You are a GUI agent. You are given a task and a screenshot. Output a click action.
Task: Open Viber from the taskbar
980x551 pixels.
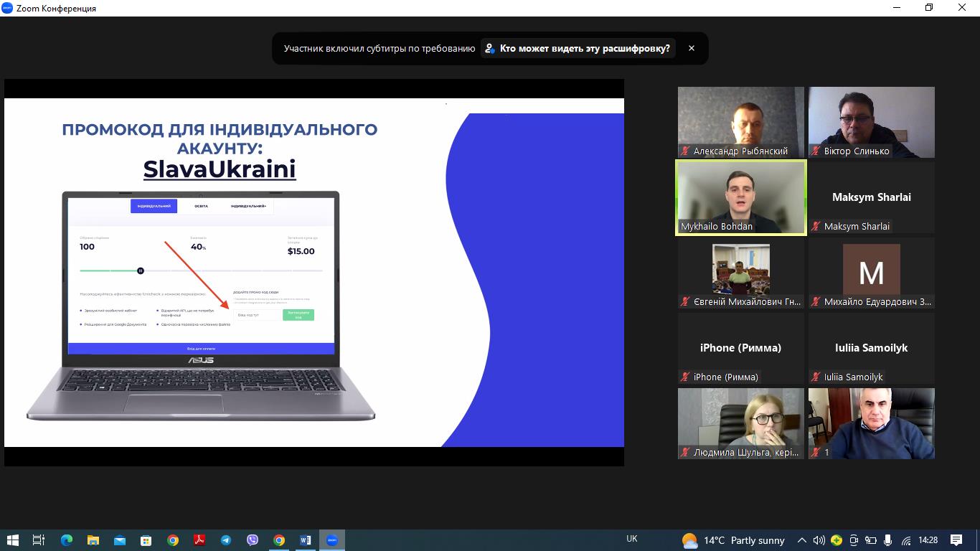point(252,540)
